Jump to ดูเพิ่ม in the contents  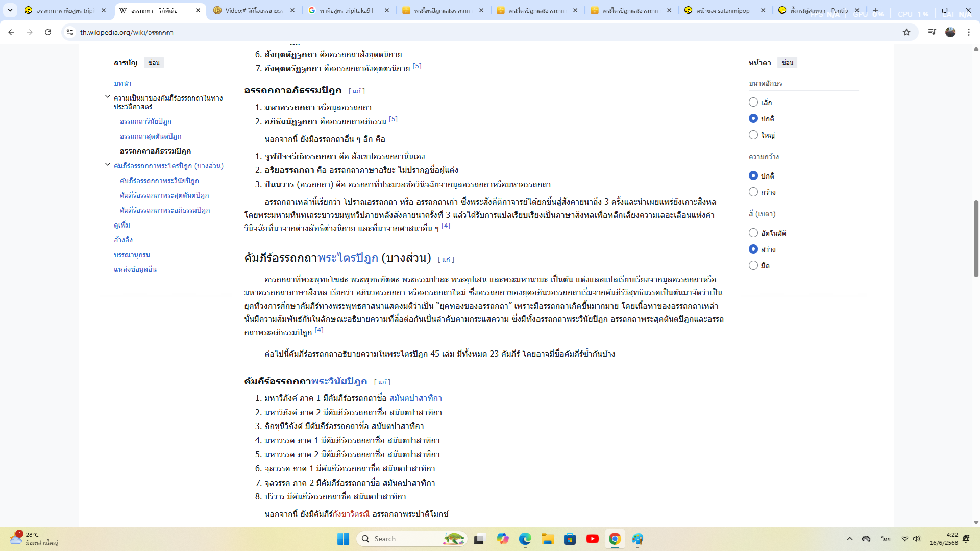[122, 225]
